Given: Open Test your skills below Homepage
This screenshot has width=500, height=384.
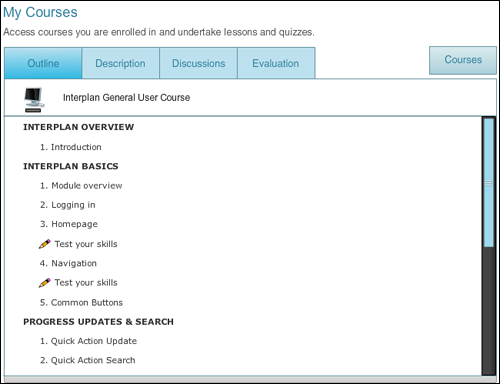Looking at the screenshot, I should [86, 244].
